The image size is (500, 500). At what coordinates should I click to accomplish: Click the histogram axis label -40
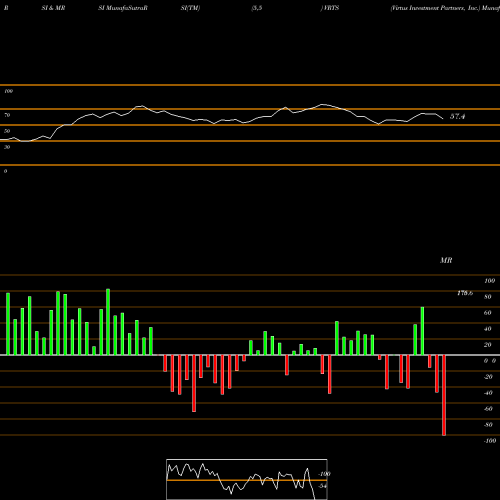pos(488,393)
